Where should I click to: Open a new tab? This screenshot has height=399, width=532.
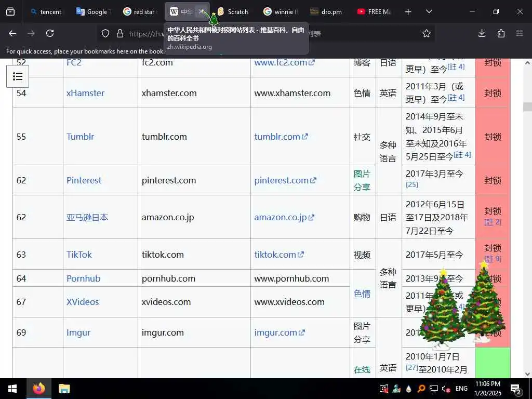pos(408,12)
